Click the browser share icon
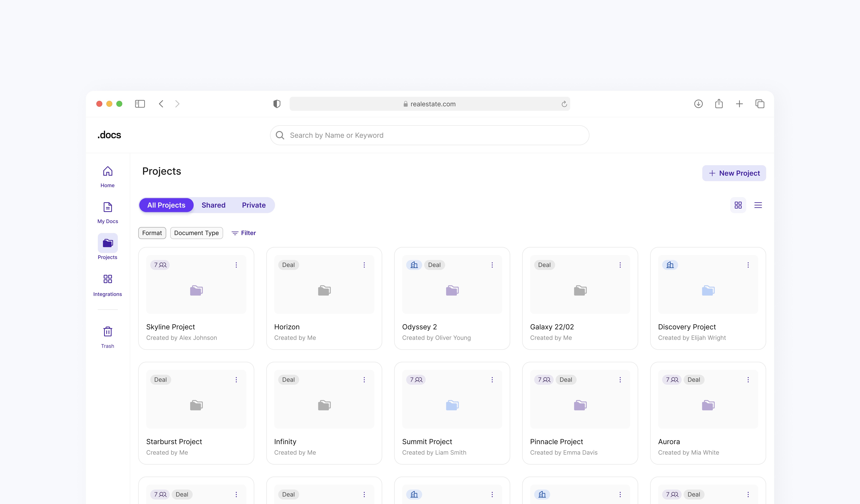The height and width of the screenshot is (504, 860). click(719, 104)
